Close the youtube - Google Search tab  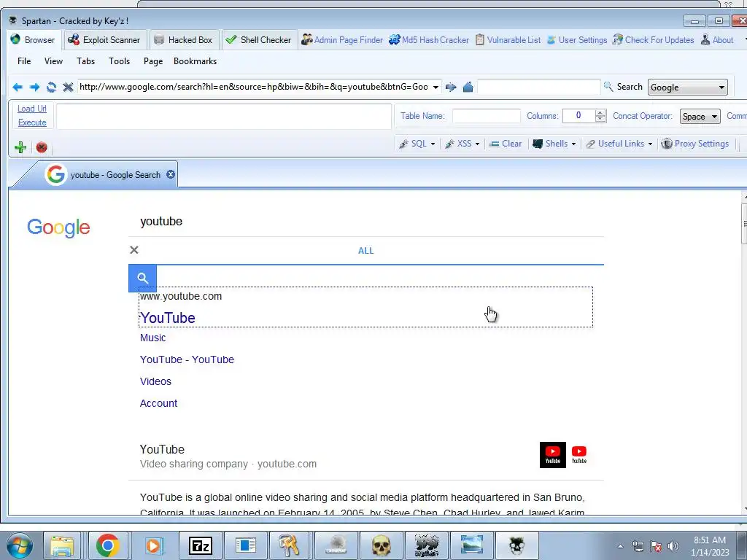(x=171, y=175)
